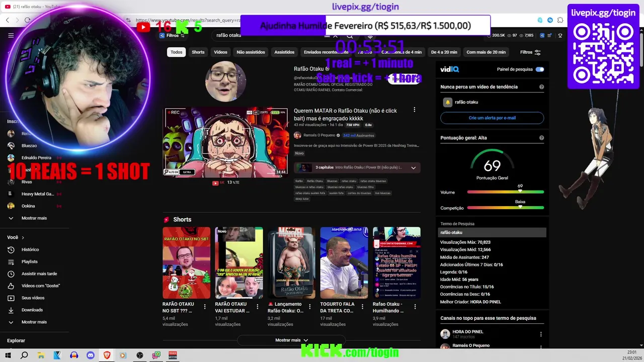The image size is (644, 362).
Task: Open the Rafão Otaku - Humilhando short
Action: click(396, 263)
